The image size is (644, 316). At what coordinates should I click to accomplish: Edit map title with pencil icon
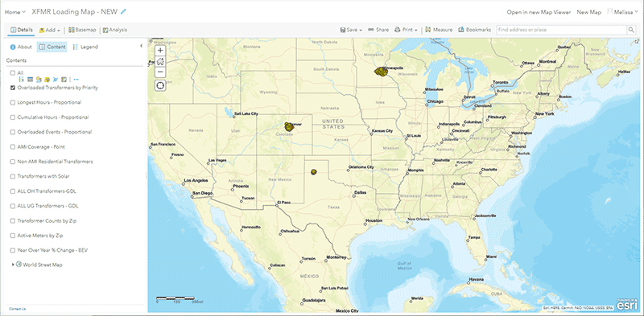pos(123,12)
